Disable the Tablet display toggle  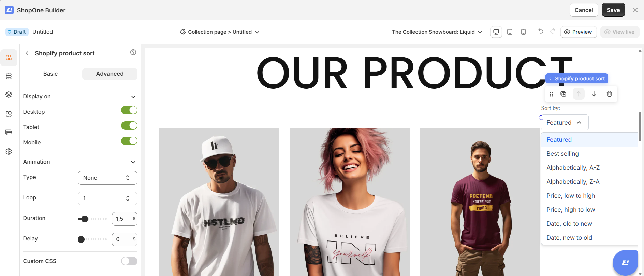point(129,126)
